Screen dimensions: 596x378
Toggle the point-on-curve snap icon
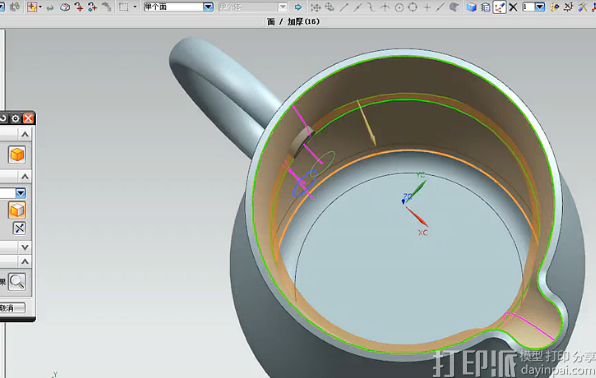(440, 7)
